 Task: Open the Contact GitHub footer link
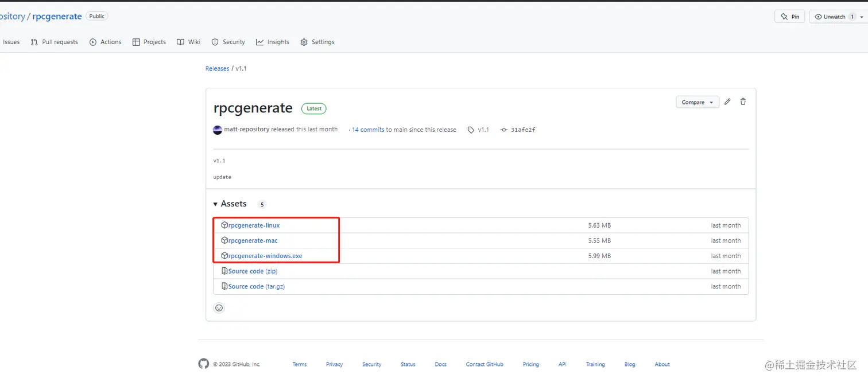pyautogui.click(x=485, y=364)
